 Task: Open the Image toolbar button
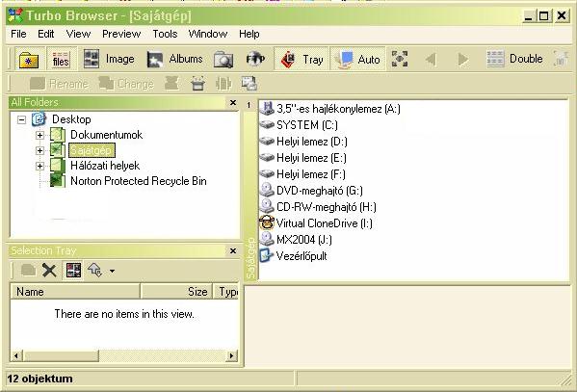coord(109,59)
